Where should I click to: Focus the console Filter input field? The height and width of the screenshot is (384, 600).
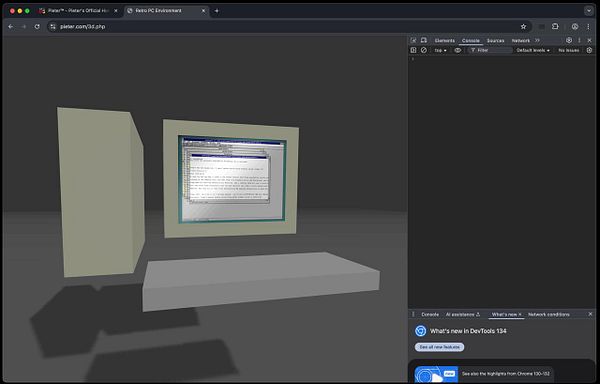(491, 50)
